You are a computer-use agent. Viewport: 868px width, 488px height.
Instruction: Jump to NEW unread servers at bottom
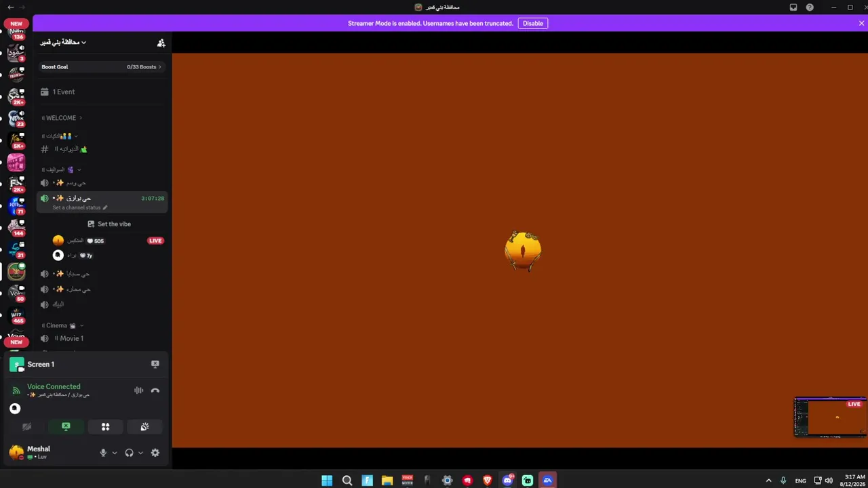click(16, 342)
